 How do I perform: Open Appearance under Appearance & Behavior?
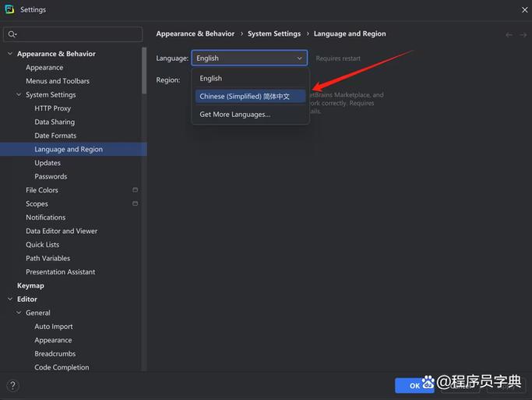point(44,68)
